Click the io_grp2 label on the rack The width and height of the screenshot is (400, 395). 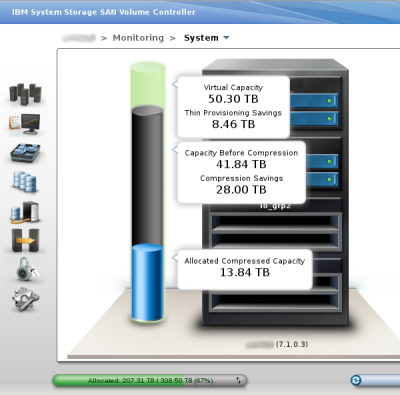[275, 206]
